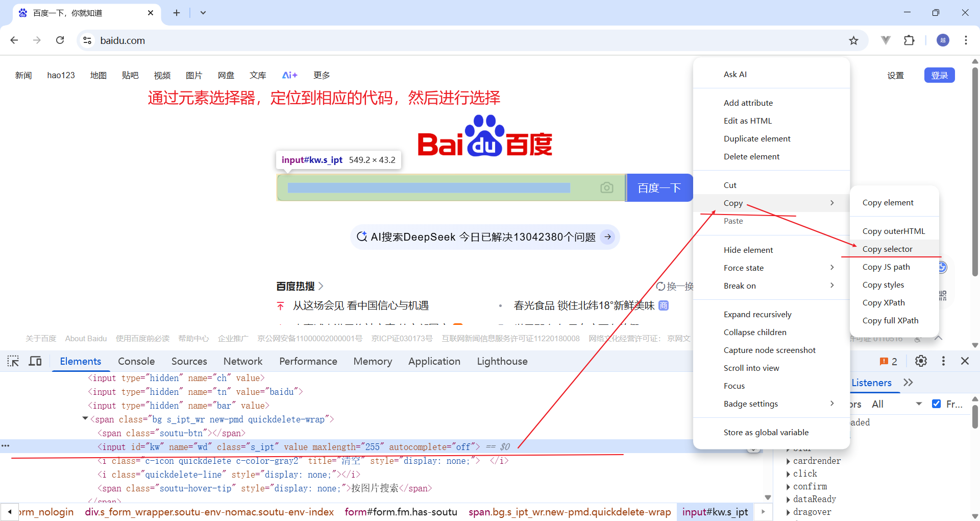Open site information icon in address bar
The image size is (980, 521).
pyautogui.click(x=87, y=40)
